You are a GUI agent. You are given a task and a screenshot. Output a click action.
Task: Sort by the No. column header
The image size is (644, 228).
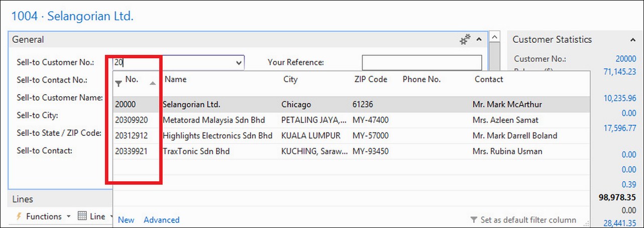[x=132, y=80]
